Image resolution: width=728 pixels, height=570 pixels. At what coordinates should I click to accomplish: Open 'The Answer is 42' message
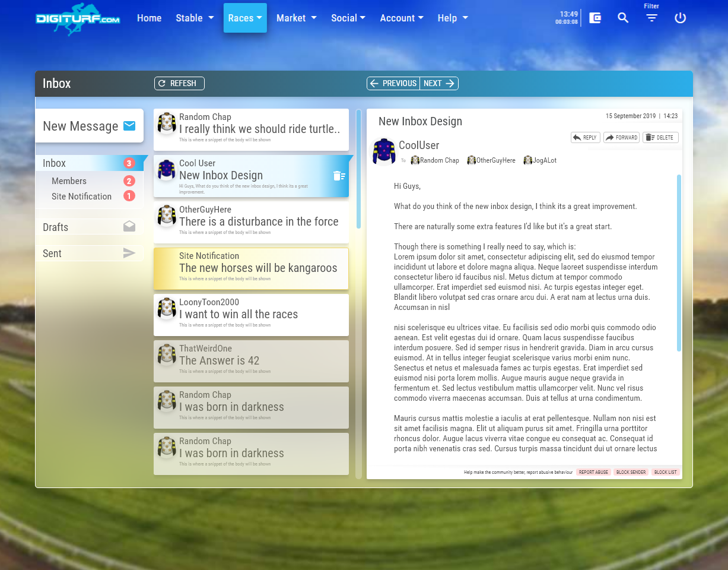tap(251, 361)
